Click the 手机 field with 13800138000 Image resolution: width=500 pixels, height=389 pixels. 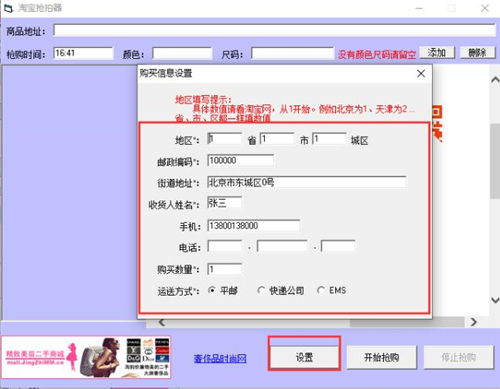[x=253, y=226]
